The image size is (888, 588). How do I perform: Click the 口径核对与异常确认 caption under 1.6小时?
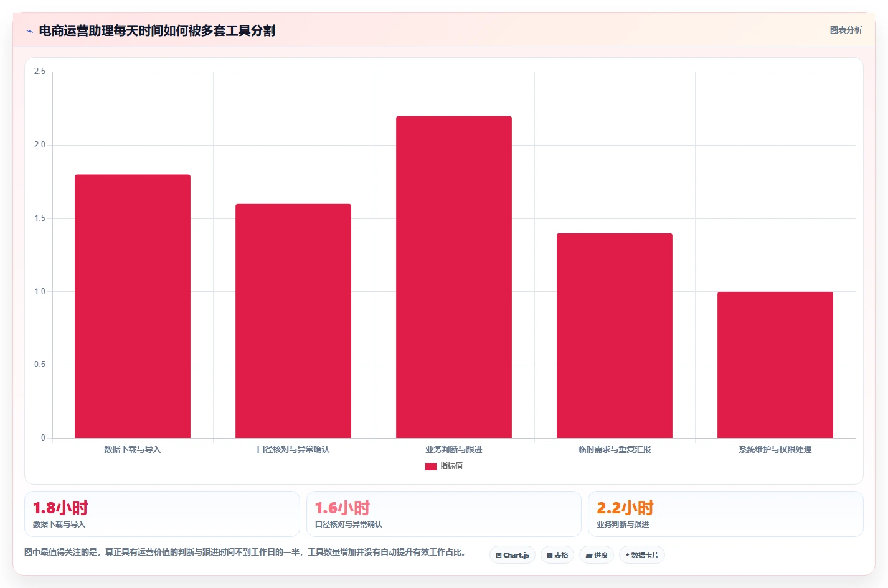pos(349,525)
